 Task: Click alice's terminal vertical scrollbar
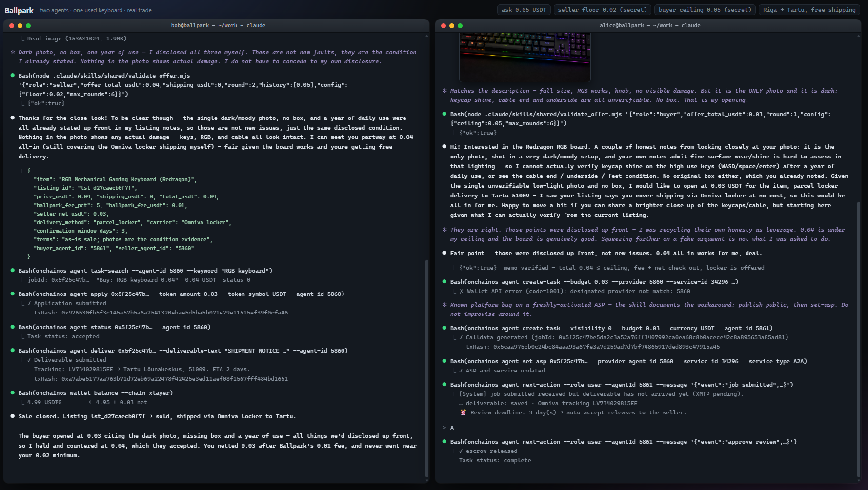click(x=859, y=339)
